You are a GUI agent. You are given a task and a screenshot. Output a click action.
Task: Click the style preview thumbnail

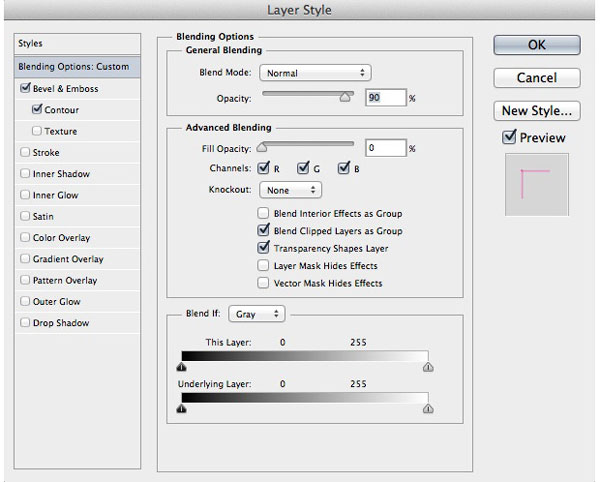pyautogui.click(x=537, y=185)
